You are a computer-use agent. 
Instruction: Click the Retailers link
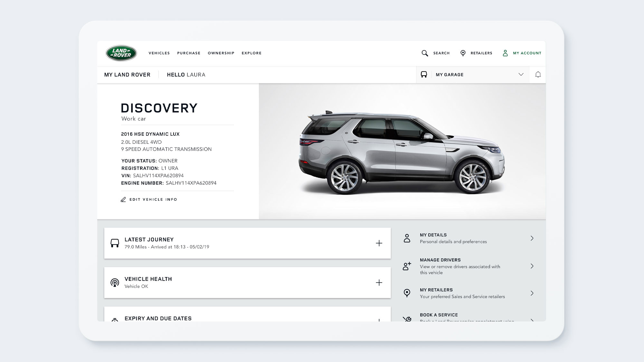pyautogui.click(x=481, y=53)
